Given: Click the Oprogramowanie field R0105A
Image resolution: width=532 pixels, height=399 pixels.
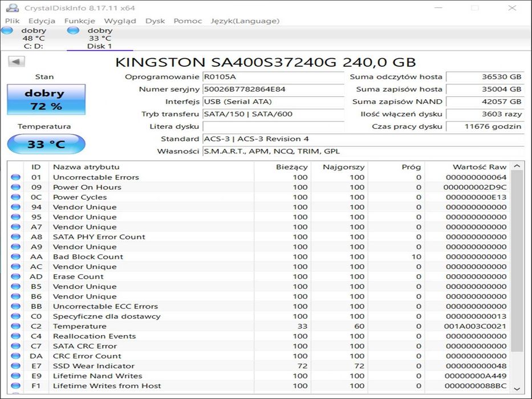Looking at the screenshot, I should (274, 77).
